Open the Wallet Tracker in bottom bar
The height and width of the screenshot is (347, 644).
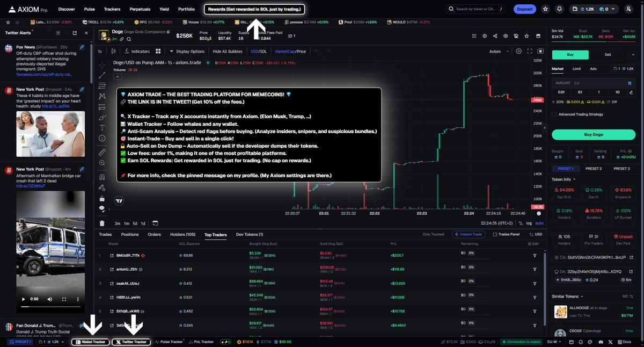pos(90,342)
